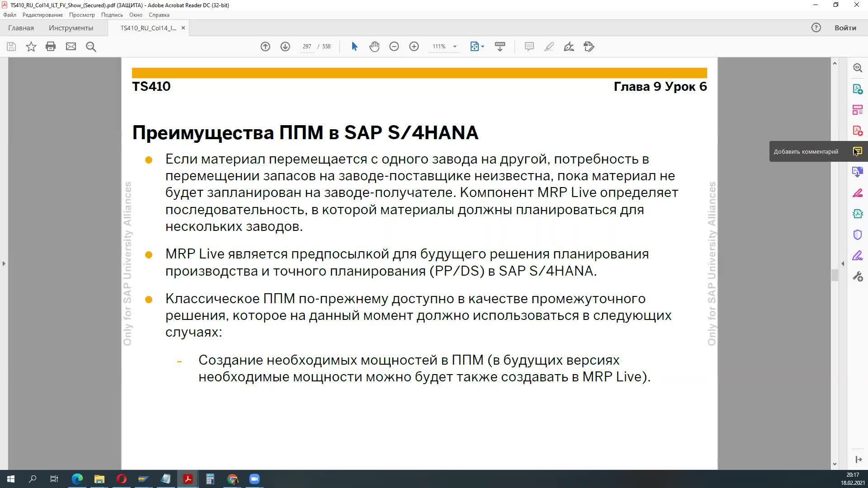Open Calculator from taskbar
This screenshot has width=868, height=488.
210,479
